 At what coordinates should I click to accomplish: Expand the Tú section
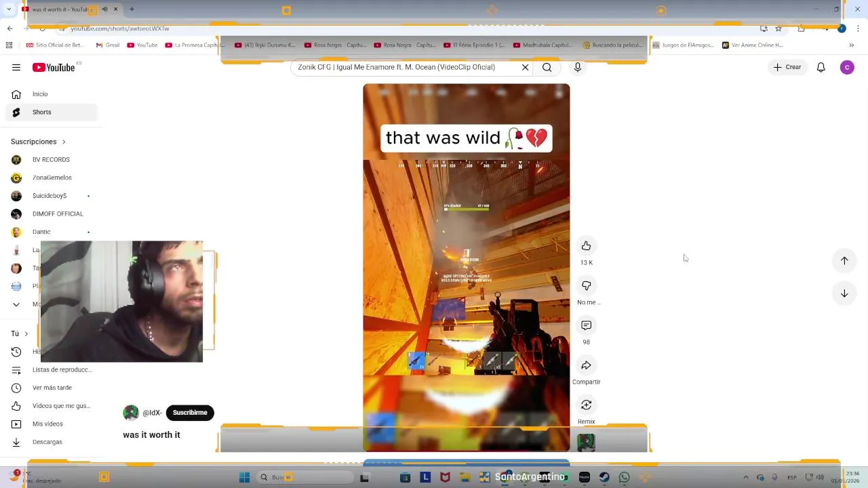click(x=19, y=333)
